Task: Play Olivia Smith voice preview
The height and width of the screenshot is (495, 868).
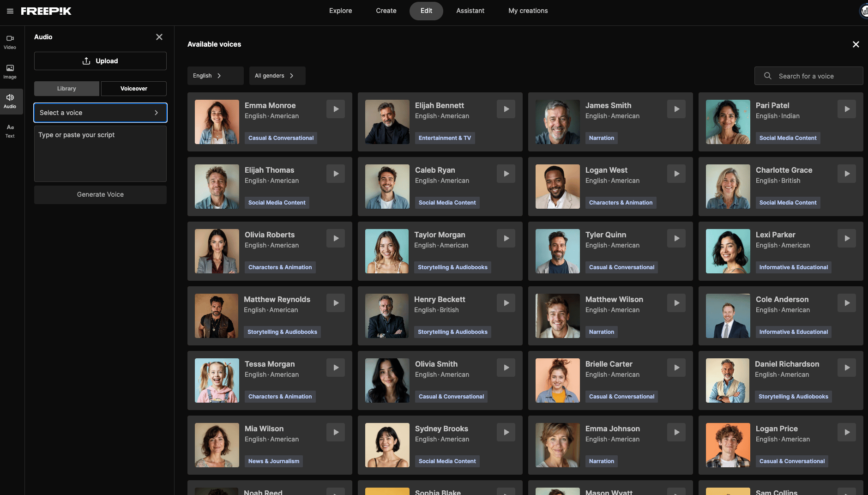Action: point(506,368)
